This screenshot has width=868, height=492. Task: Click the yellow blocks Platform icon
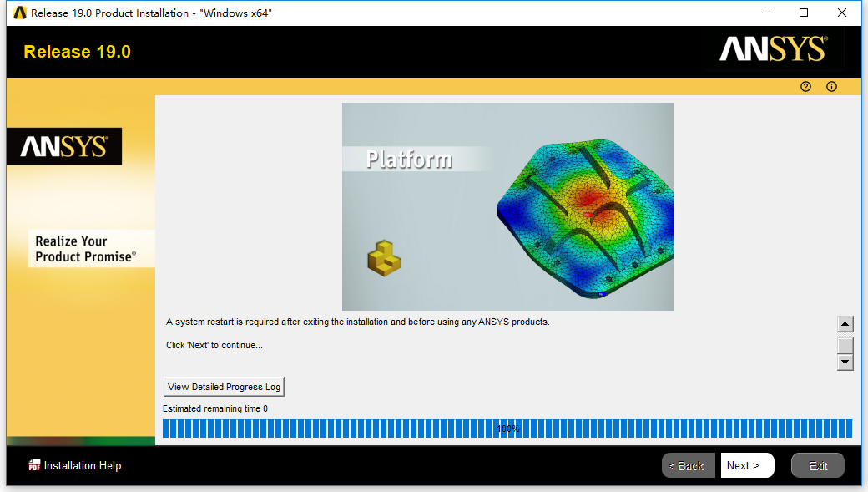pos(384,258)
